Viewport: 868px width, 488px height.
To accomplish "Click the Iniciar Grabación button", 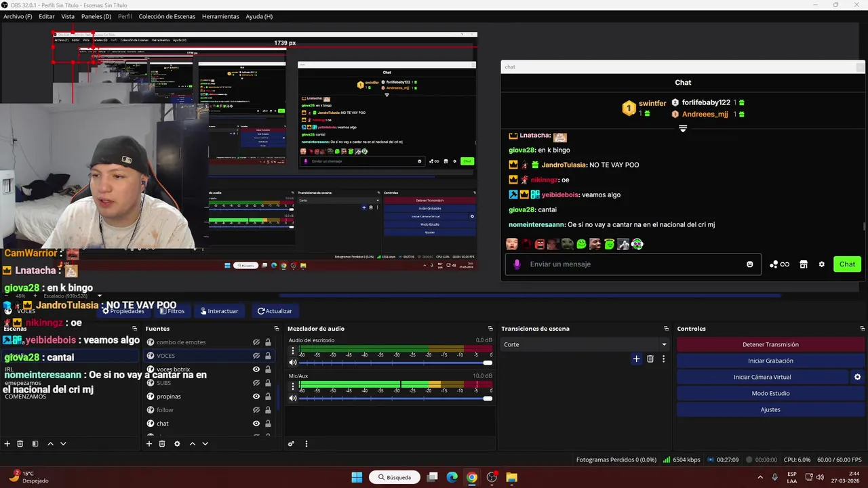I will [770, 361].
